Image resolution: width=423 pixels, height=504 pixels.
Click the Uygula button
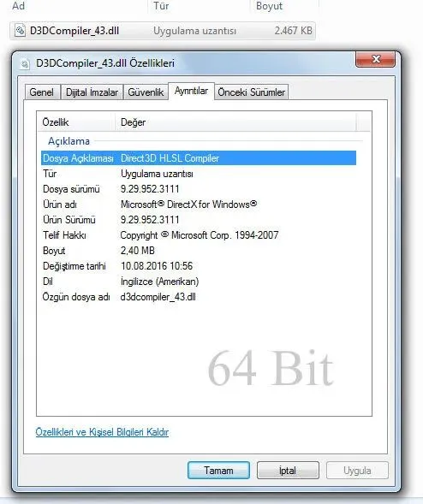click(x=357, y=471)
